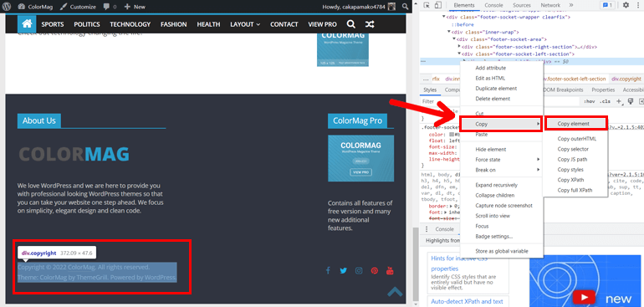The width and height of the screenshot is (644, 307).
Task: Collapse the footer-socket-wrapper div node
Action: [443, 18]
